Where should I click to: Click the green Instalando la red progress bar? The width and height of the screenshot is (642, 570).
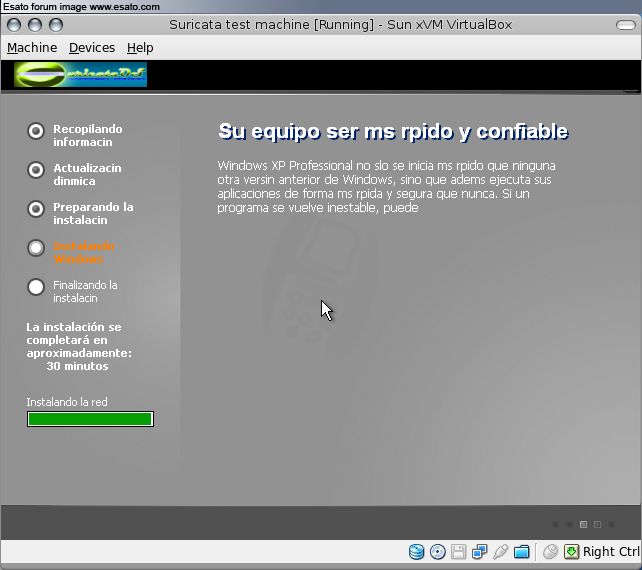90,419
